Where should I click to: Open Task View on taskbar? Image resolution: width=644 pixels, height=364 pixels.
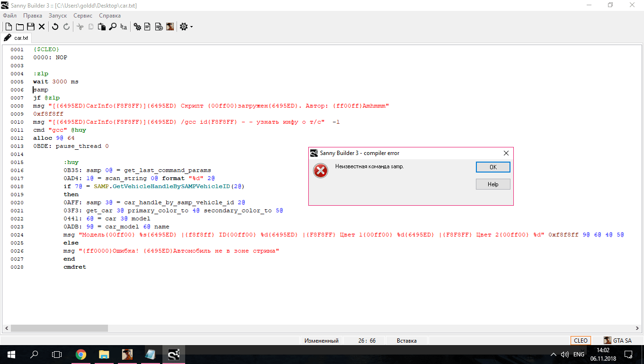coord(57,354)
